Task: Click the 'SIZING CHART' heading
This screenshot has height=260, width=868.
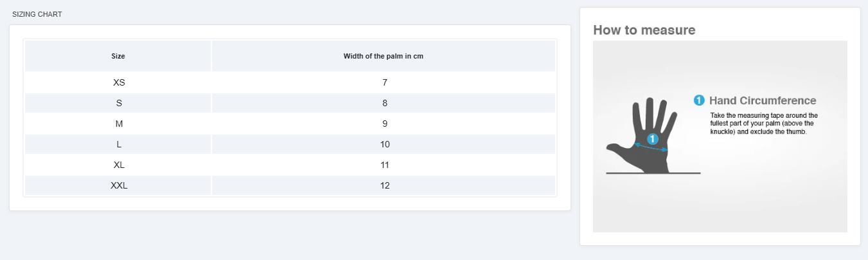Action: click(x=37, y=14)
